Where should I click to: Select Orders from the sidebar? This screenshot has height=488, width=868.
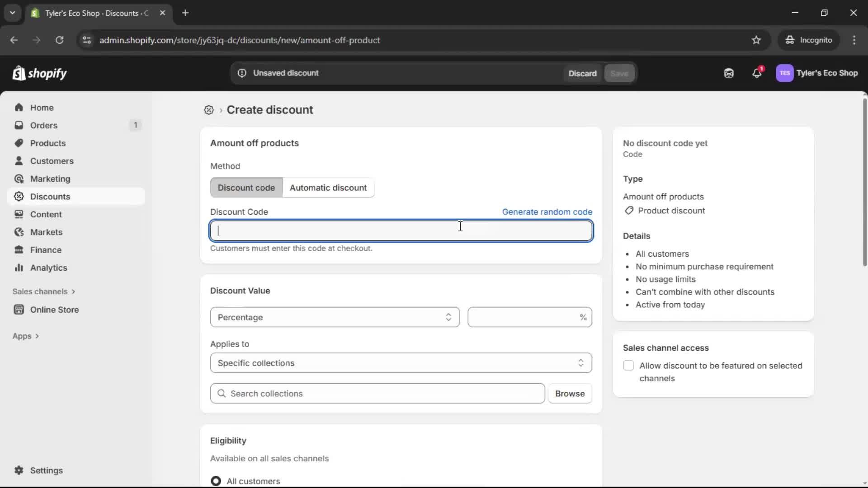pyautogui.click(x=43, y=125)
